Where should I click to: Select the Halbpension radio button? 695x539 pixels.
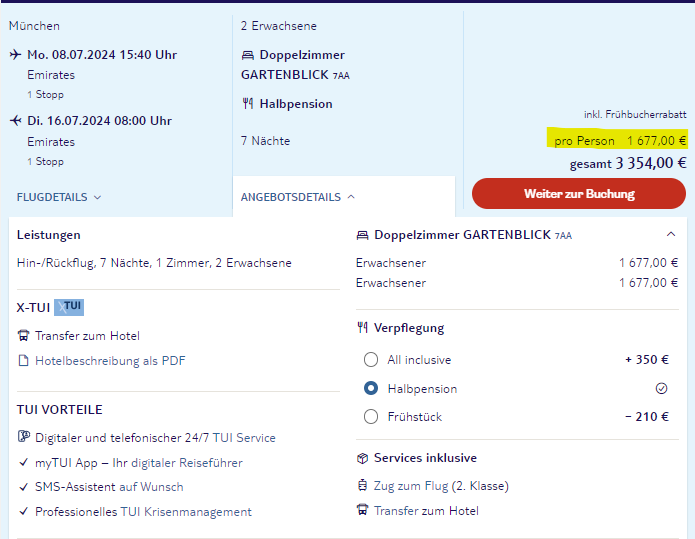pos(371,388)
